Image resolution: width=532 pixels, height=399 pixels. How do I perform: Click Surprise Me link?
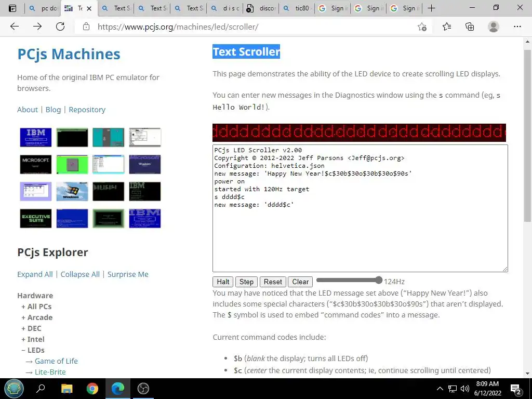pos(128,274)
